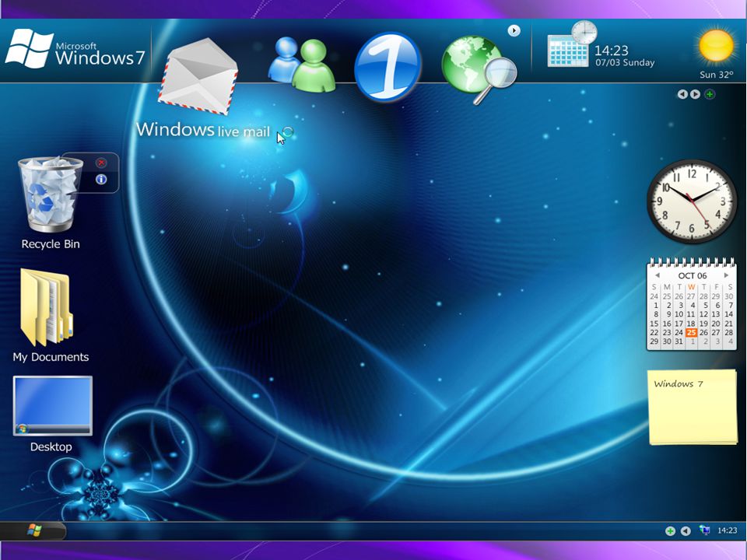
Task: Open Windows Live Mail envelope icon
Action: (x=198, y=76)
